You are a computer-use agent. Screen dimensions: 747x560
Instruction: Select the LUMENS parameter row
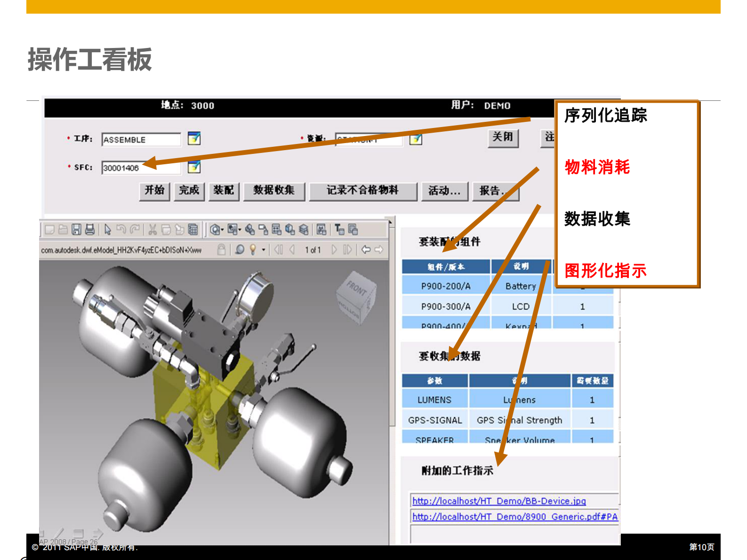507,400
